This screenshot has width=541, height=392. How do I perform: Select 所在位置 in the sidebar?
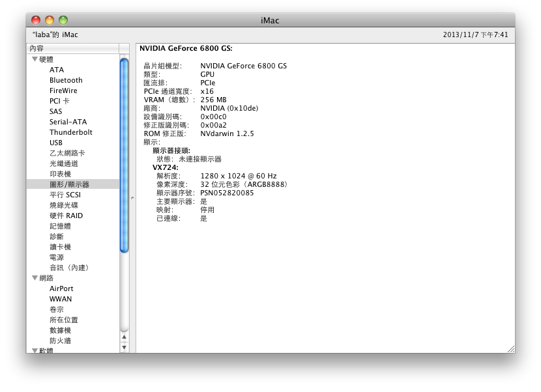tap(64, 320)
